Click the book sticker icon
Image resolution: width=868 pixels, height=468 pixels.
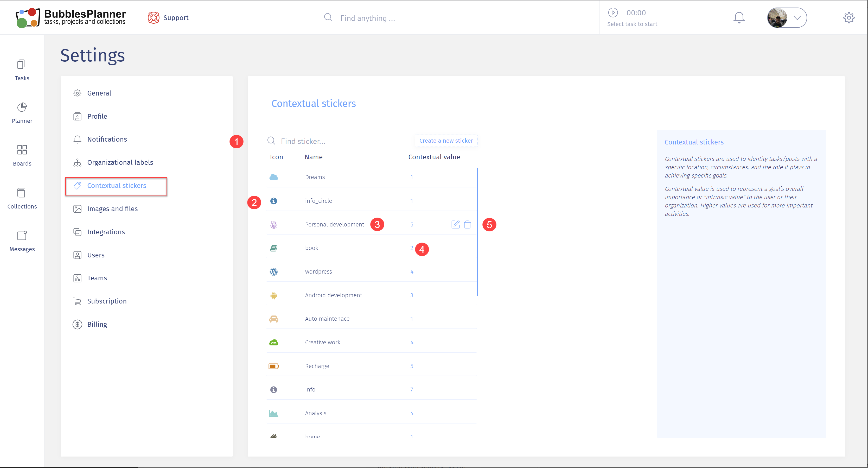pos(273,248)
